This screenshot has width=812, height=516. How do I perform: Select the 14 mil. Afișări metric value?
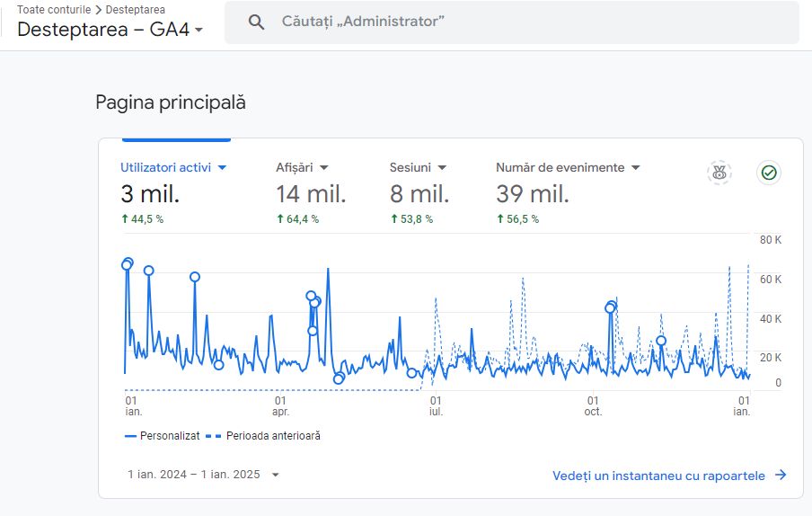[x=310, y=194]
